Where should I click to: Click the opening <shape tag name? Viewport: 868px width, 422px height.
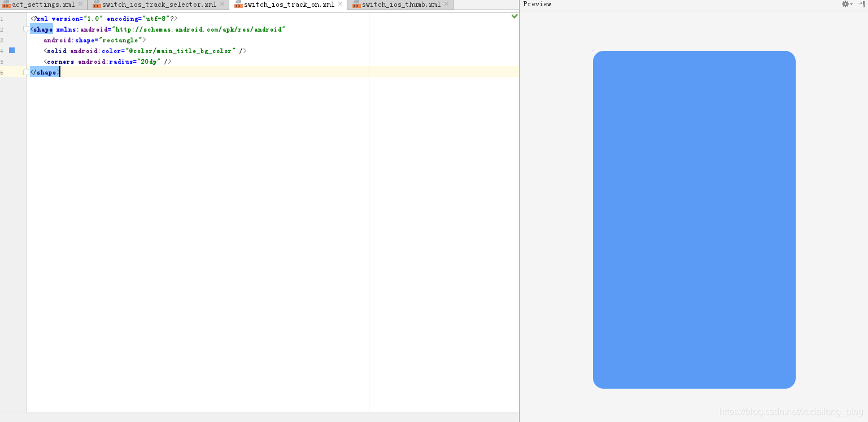point(42,29)
